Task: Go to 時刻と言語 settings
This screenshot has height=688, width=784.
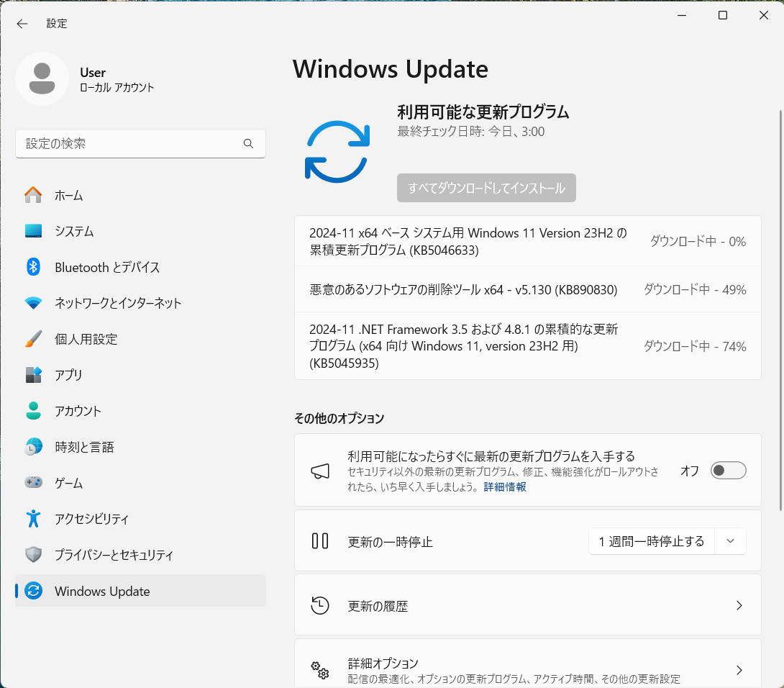Action: pos(140,447)
